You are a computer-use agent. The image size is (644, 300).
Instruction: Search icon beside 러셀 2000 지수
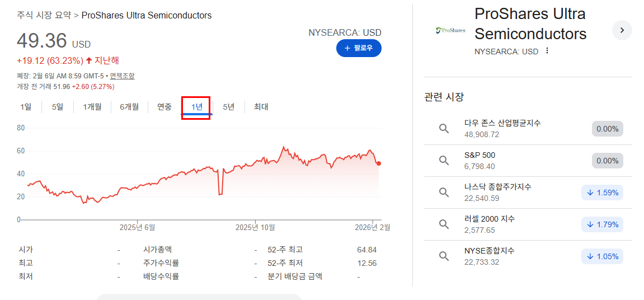(444, 224)
